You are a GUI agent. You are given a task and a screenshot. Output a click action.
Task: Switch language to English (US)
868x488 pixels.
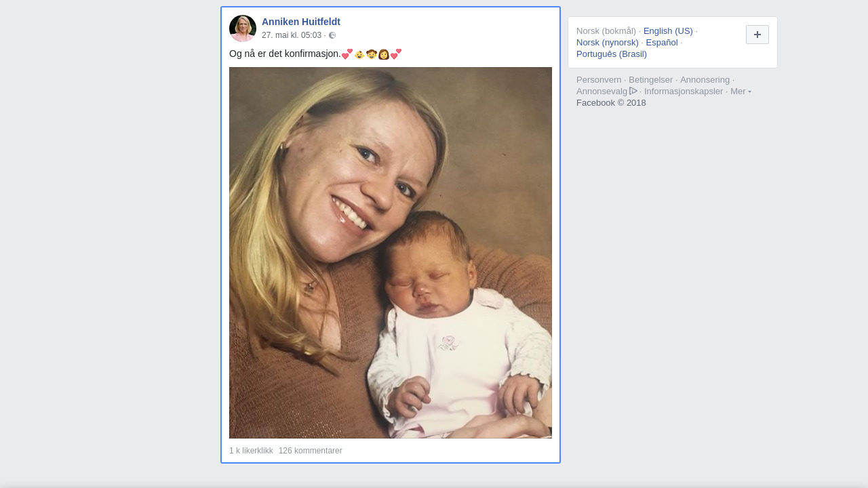[668, 31]
